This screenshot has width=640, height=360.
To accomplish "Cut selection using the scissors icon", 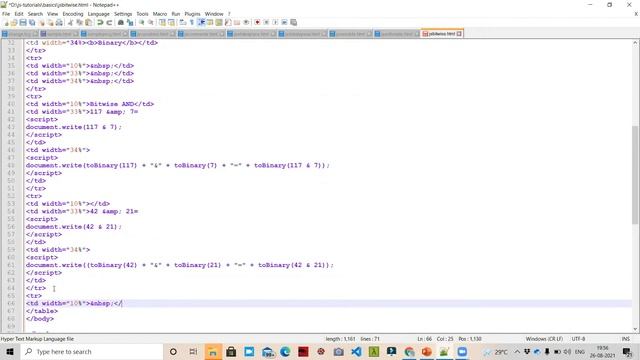I will click(x=70, y=22).
